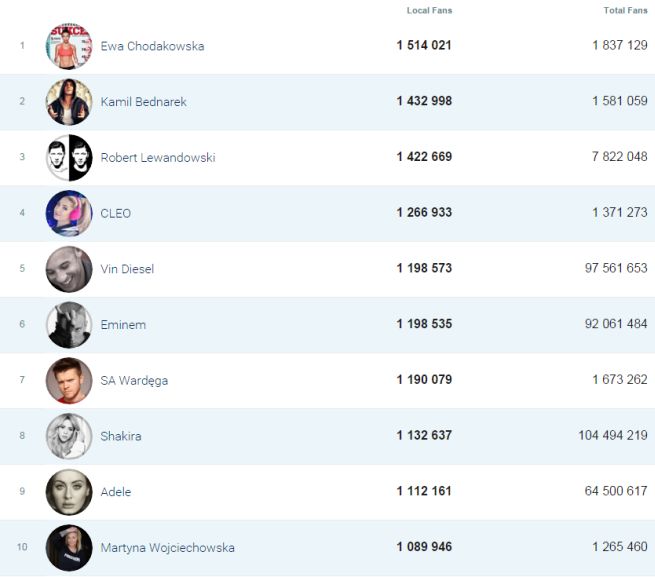Select CLEO's profile picture

(69, 213)
